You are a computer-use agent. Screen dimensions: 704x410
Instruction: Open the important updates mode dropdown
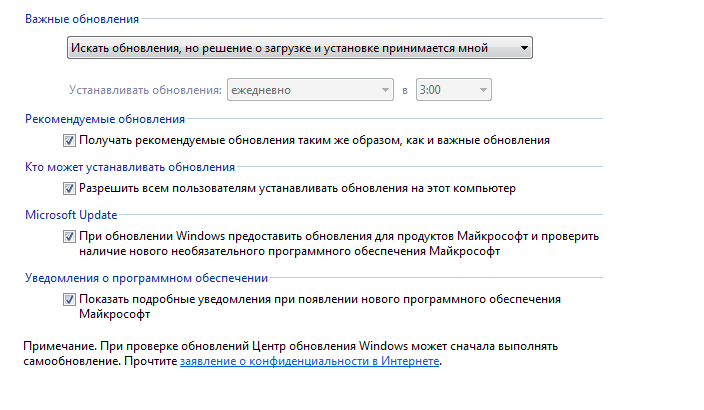(x=299, y=48)
